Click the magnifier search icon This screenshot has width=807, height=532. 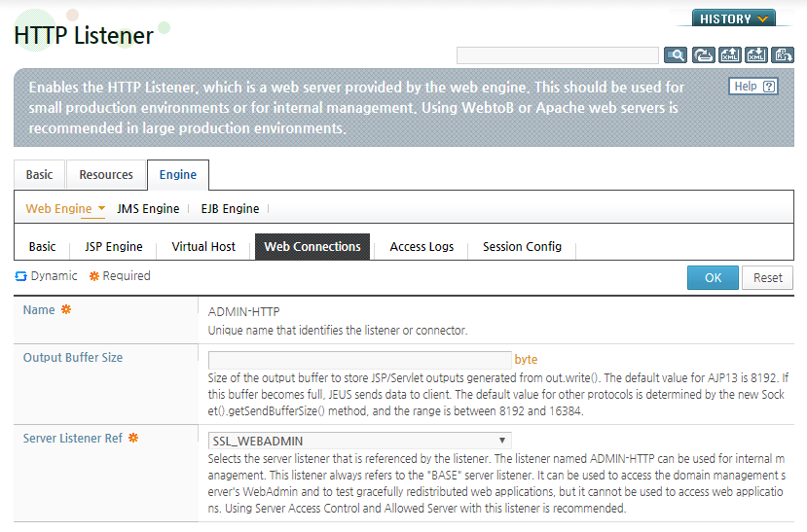tap(676, 54)
